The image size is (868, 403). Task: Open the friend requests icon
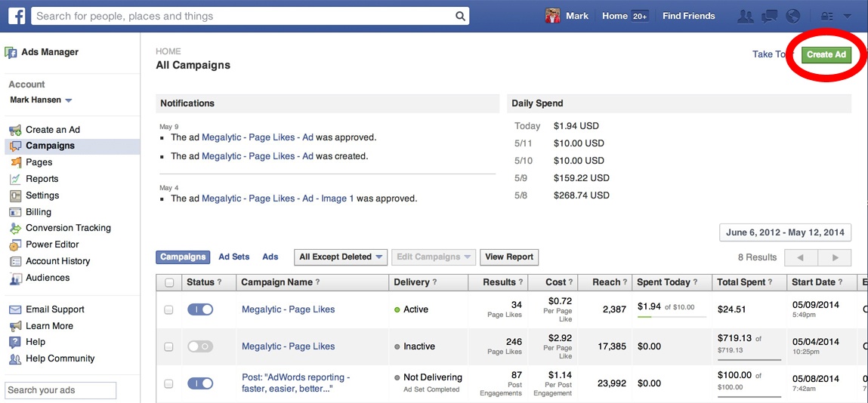pyautogui.click(x=745, y=16)
